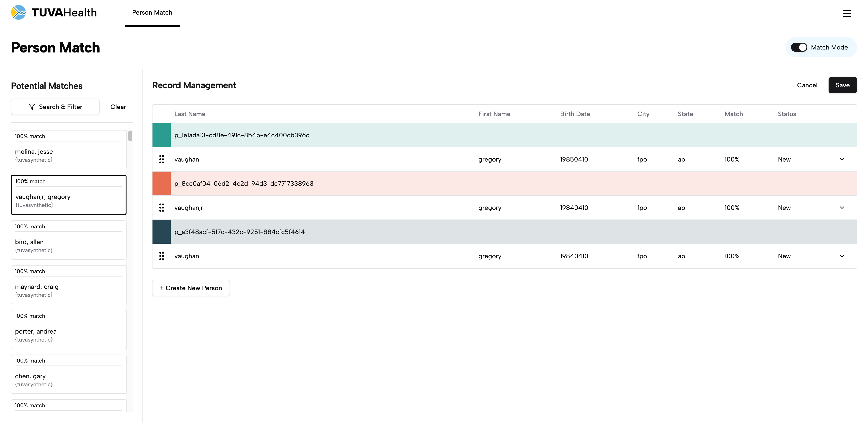Select the chen, gary match card
The height and width of the screenshot is (423, 868).
click(x=69, y=374)
